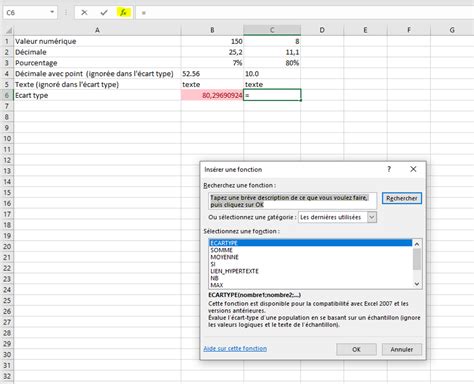Click the red cell 80,29690924
This screenshot has width=474, height=384.
[x=212, y=95]
